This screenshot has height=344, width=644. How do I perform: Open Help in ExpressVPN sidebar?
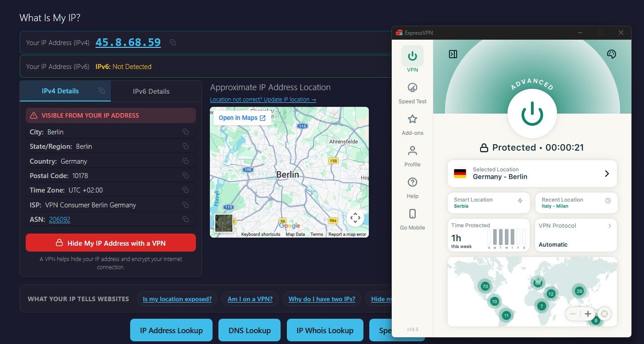[412, 188]
